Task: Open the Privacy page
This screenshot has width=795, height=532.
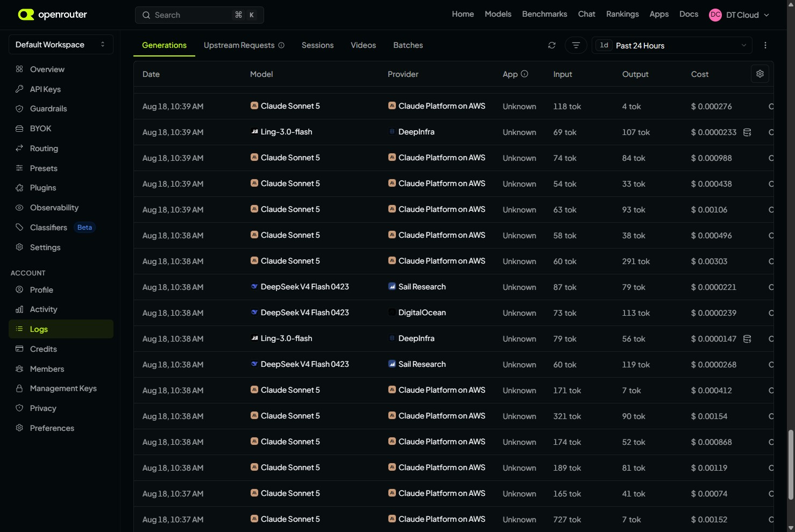Action: coord(61,408)
